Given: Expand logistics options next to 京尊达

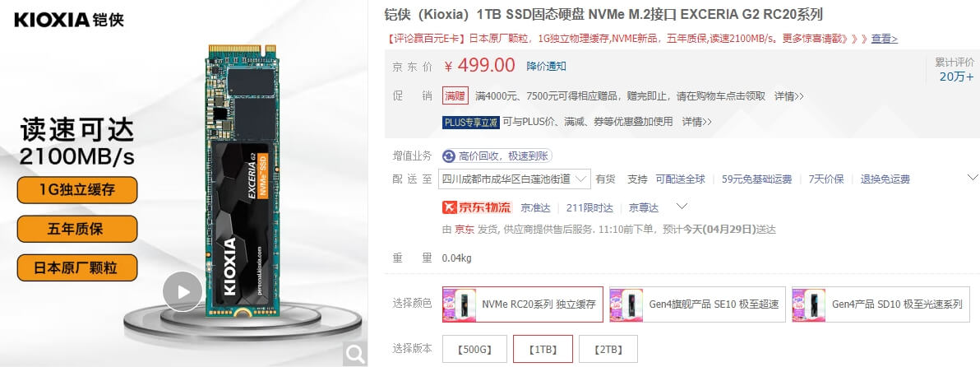Looking at the screenshot, I should (682, 206).
